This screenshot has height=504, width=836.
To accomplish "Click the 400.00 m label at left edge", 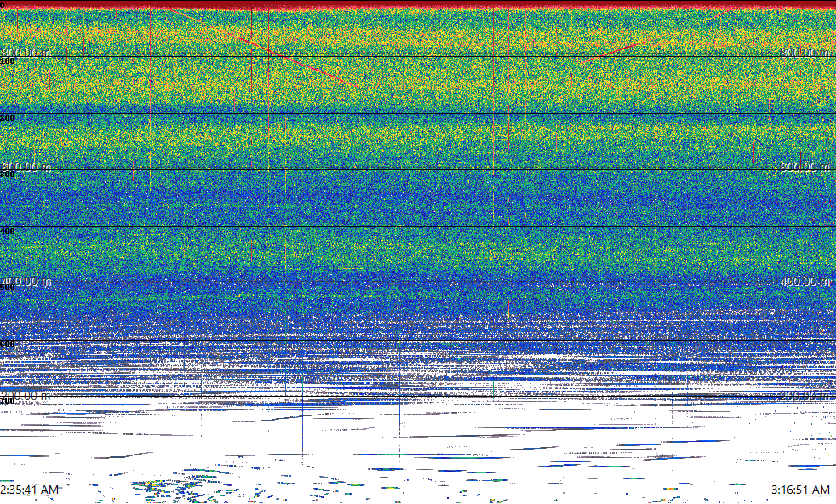I will pyautogui.click(x=26, y=281).
